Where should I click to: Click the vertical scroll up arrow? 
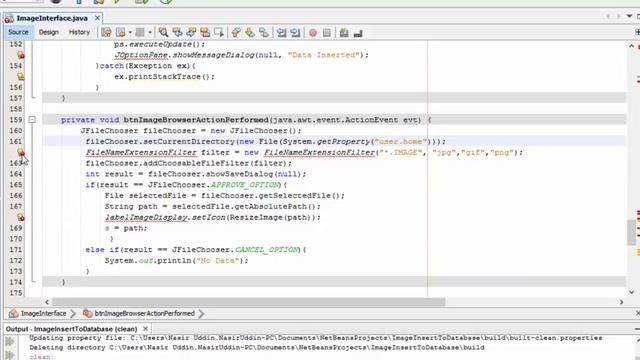pyautogui.click(x=631, y=46)
